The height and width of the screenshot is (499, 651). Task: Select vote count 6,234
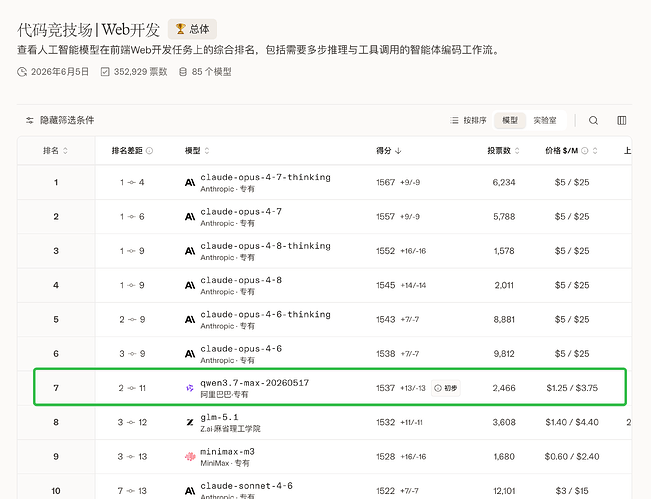click(504, 183)
